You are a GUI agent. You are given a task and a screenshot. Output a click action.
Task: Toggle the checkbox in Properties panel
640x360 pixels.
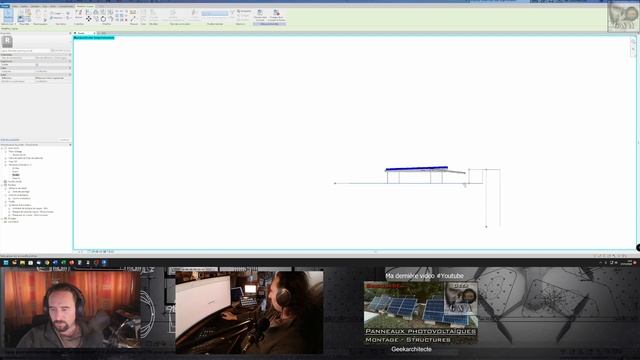point(37,64)
